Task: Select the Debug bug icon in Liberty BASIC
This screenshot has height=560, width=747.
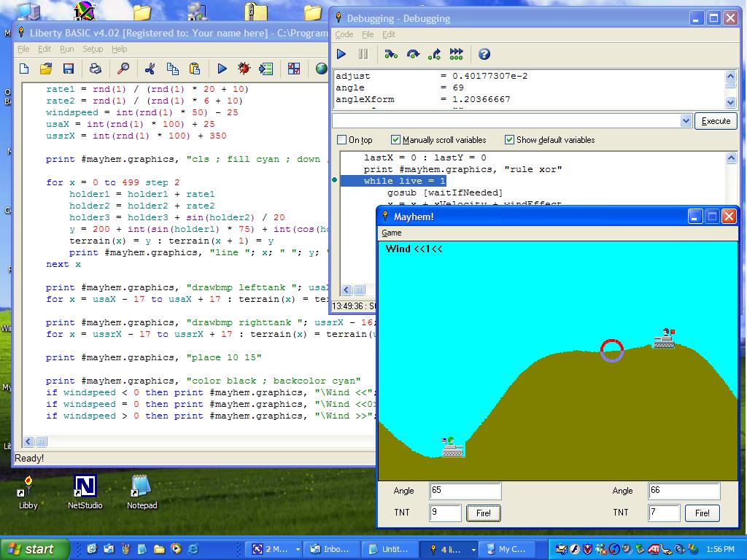Action: [243, 69]
